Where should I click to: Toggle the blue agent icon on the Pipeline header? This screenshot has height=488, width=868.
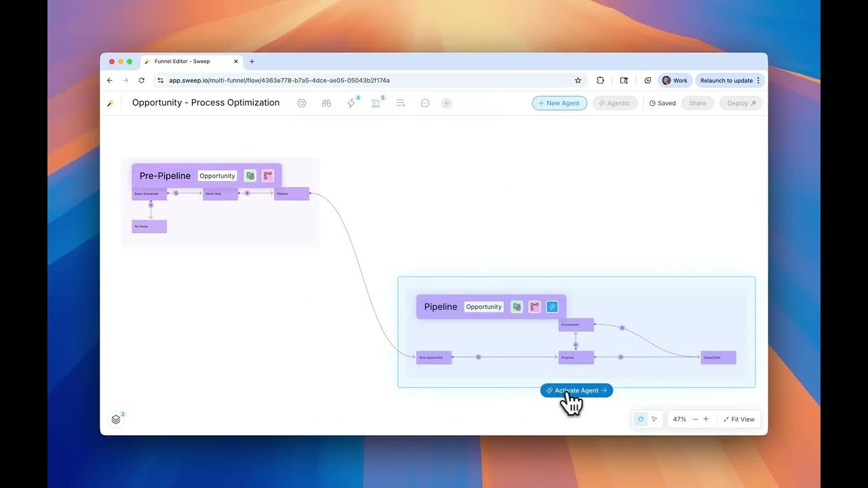[x=552, y=306]
